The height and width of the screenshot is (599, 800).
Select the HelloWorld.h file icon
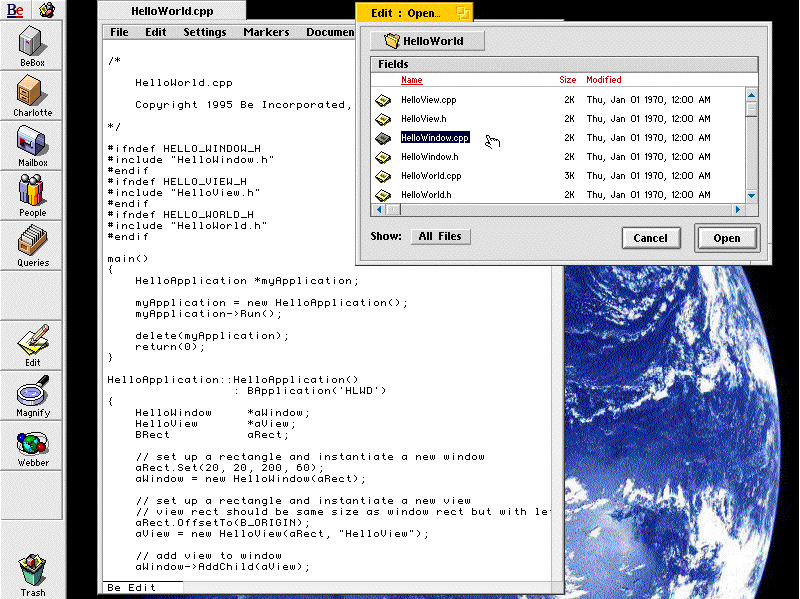384,195
